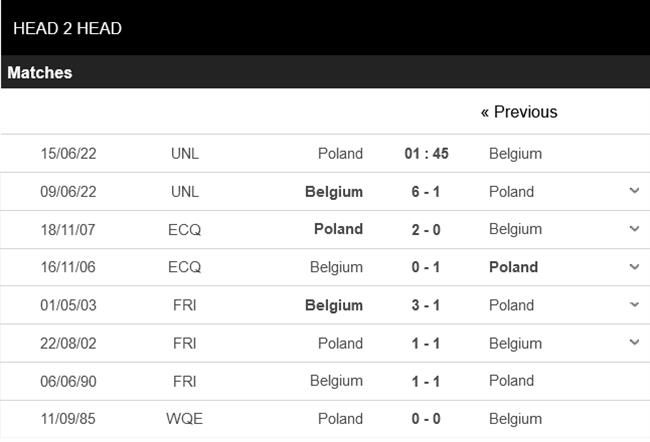This screenshot has width=650, height=442.
Task: Open the 15/06/22 match with 01:45 kickoff
Action: [x=425, y=154]
